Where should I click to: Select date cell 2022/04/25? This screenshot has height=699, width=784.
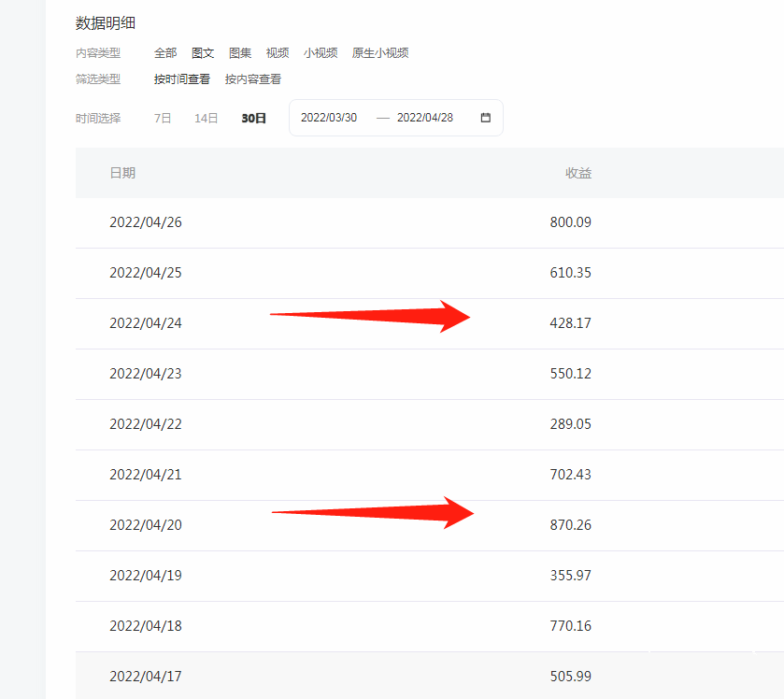pos(146,273)
